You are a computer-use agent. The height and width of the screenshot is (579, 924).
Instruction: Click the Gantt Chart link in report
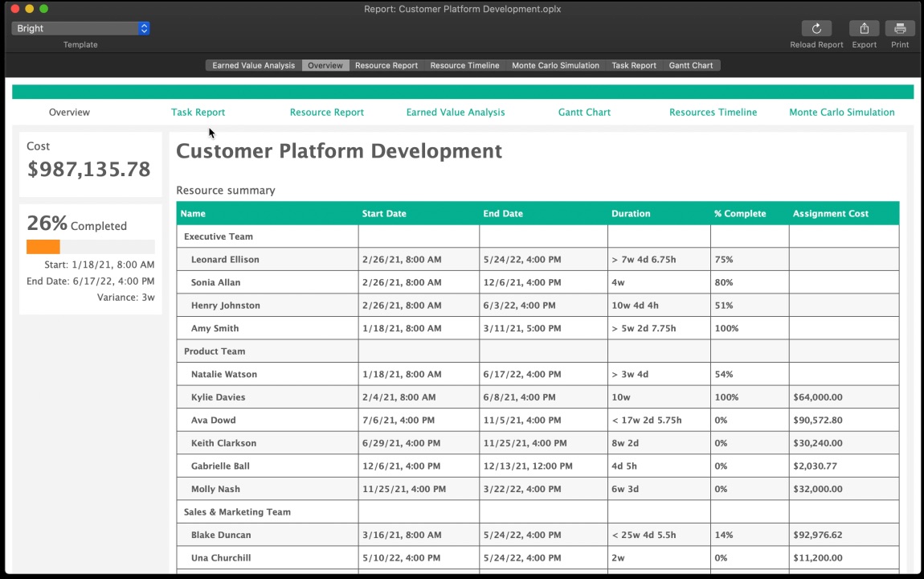(x=584, y=112)
